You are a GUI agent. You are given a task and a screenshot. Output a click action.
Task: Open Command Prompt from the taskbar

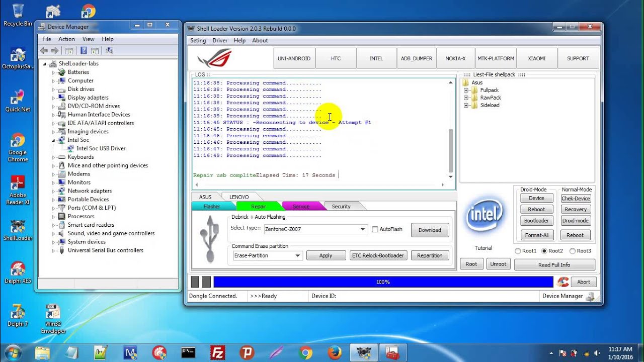pyautogui.click(x=189, y=353)
